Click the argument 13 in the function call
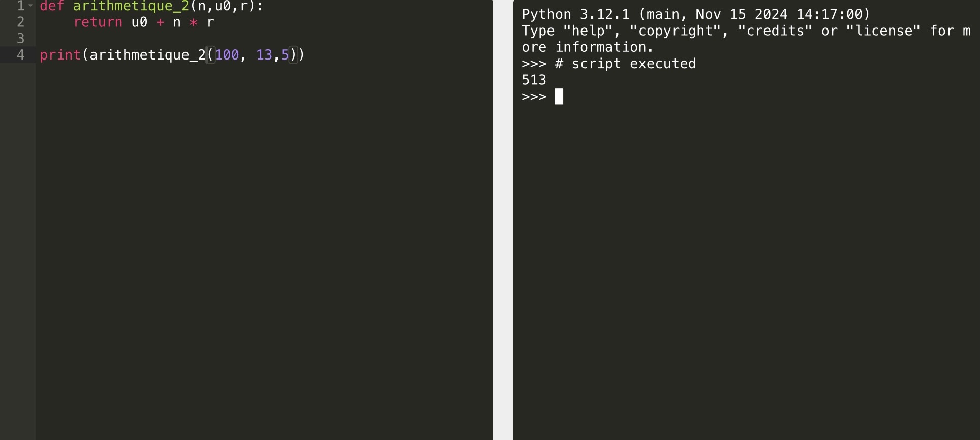 (x=264, y=55)
